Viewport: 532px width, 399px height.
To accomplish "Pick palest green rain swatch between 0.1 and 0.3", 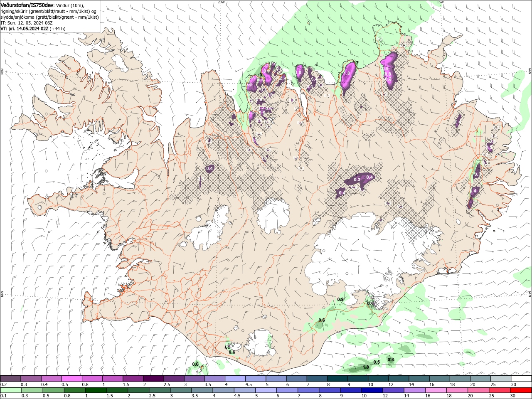I will pyautogui.click(x=10, y=390).
